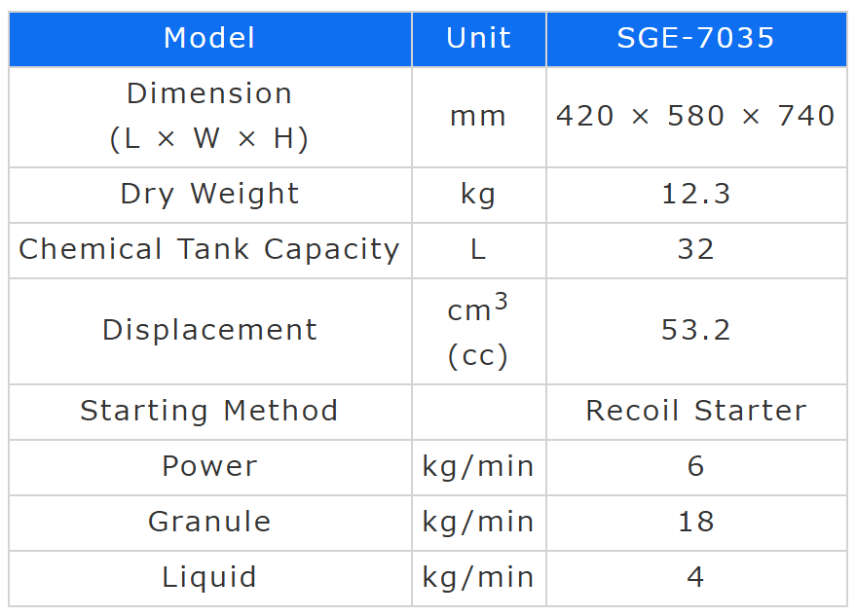Click the 53.2 displacement value

(695, 330)
